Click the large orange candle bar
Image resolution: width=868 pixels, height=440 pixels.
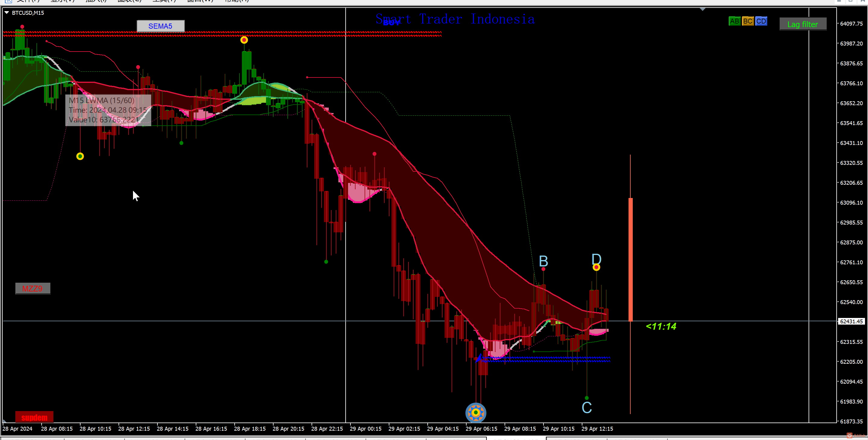click(x=630, y=259)
